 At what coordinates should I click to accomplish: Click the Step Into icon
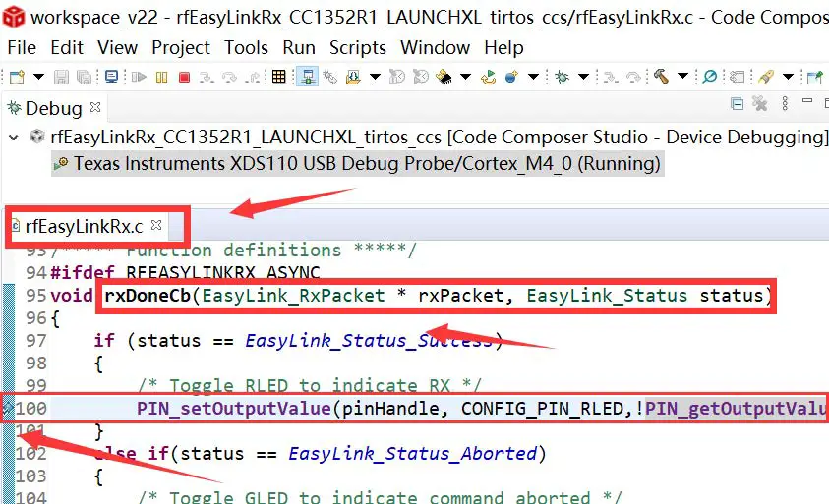(207, 78)
